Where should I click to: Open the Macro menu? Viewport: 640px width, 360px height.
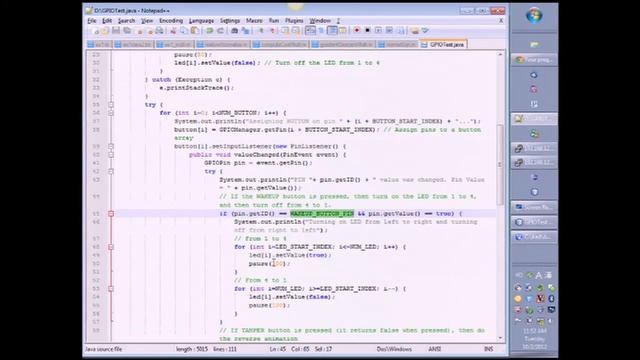(254, 21)
